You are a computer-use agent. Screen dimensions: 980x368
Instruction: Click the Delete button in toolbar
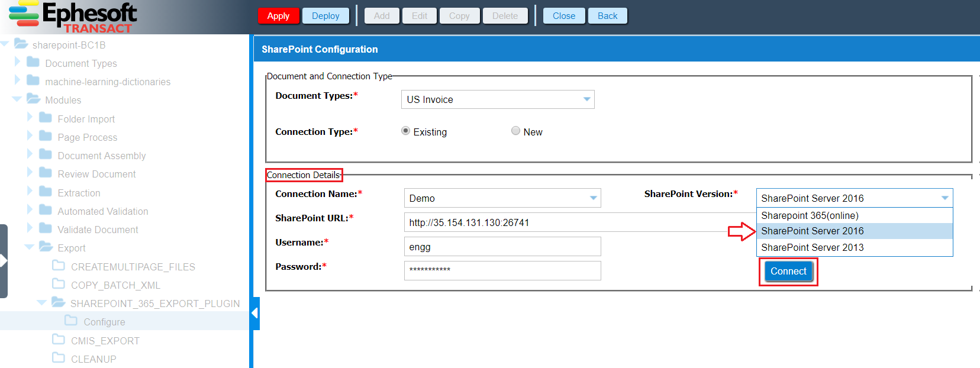(x=505, y=16)
